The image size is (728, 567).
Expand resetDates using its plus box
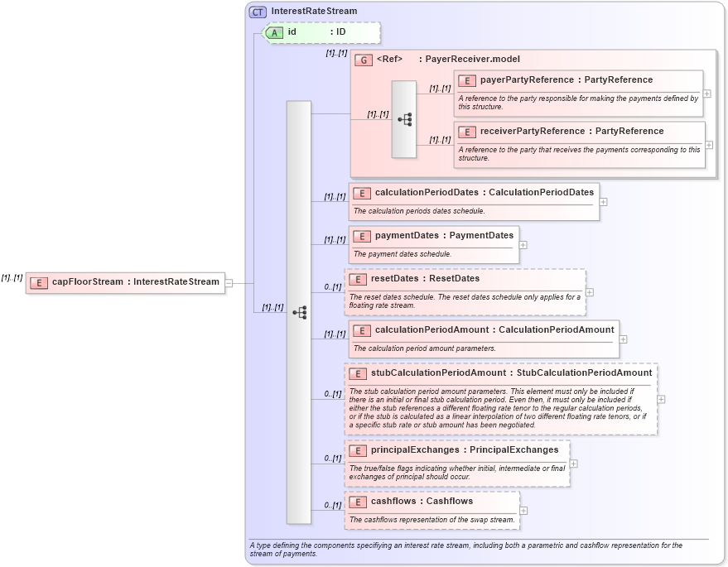(x=589, y=291)
